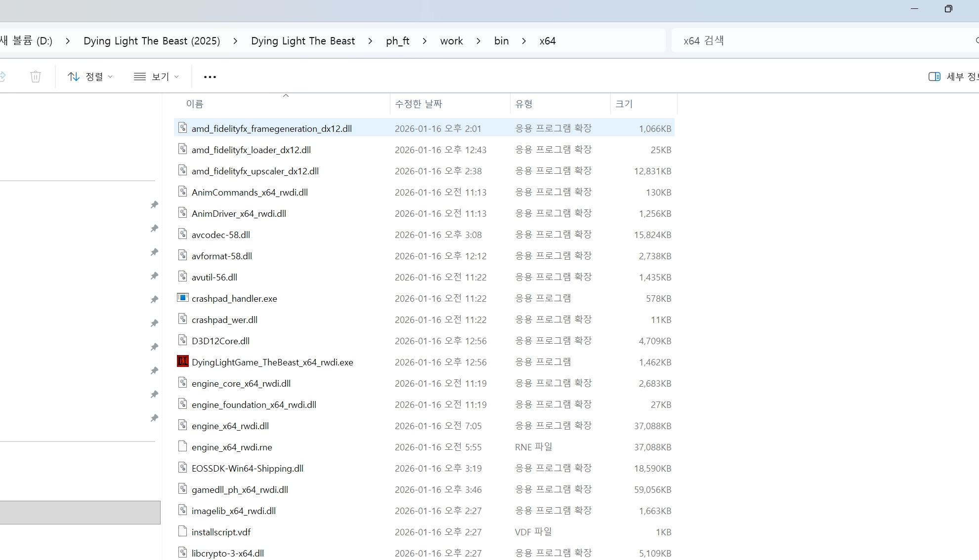Viewport: 979px width, 560px height.
Task: Click the RNE 파일 type cell
Action: tap(533, 447)
